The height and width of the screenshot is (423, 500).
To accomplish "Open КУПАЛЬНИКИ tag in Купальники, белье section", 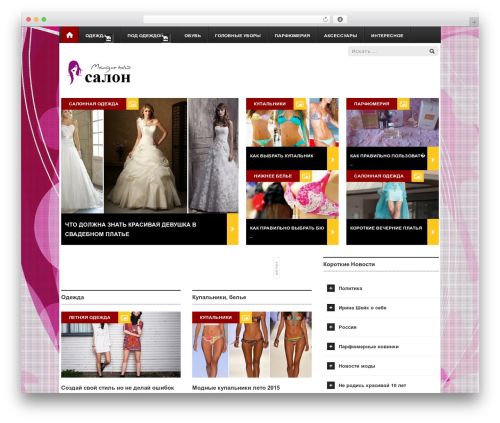I will pos(216,317).
